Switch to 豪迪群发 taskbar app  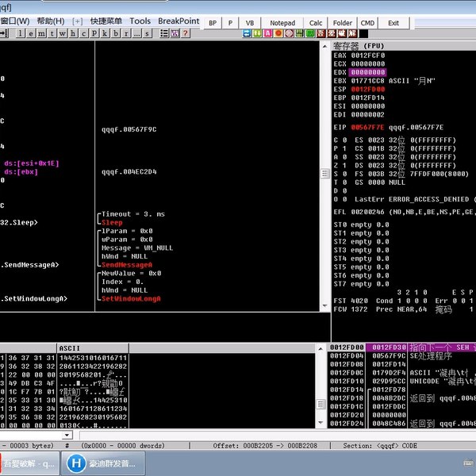pyautogui.click(x=103, y=463)
